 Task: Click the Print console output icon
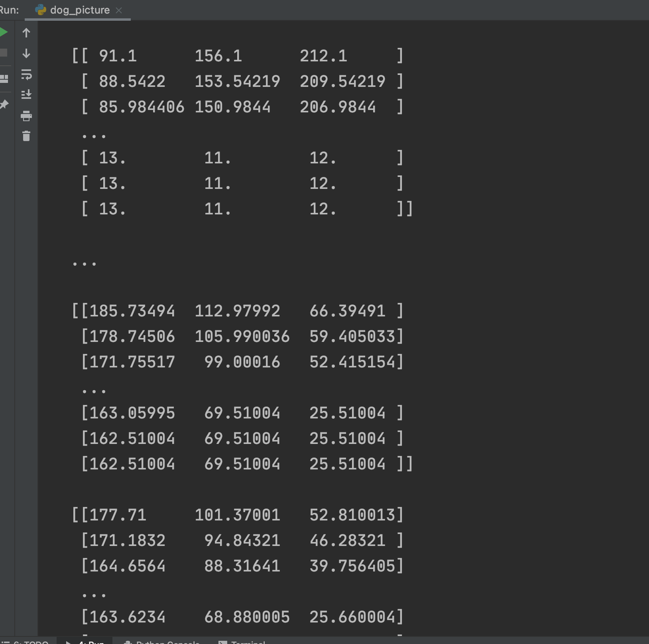pos(26,116)
